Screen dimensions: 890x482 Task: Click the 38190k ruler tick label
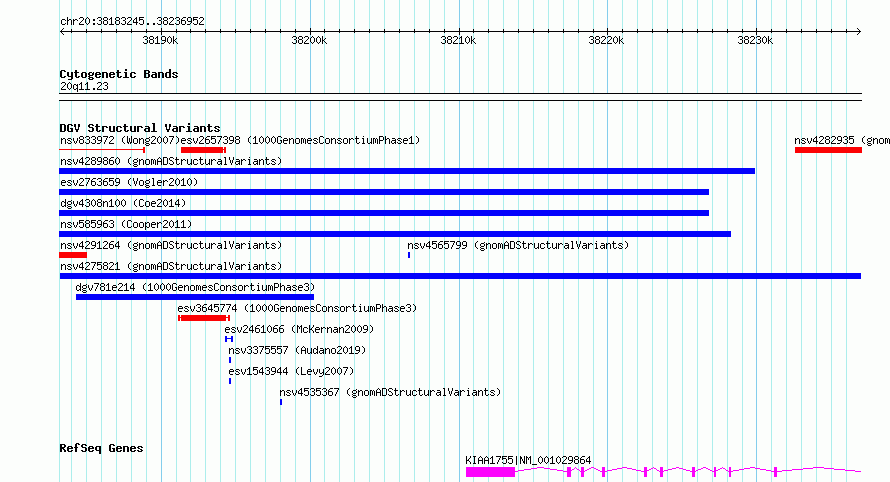pos(160,40)
